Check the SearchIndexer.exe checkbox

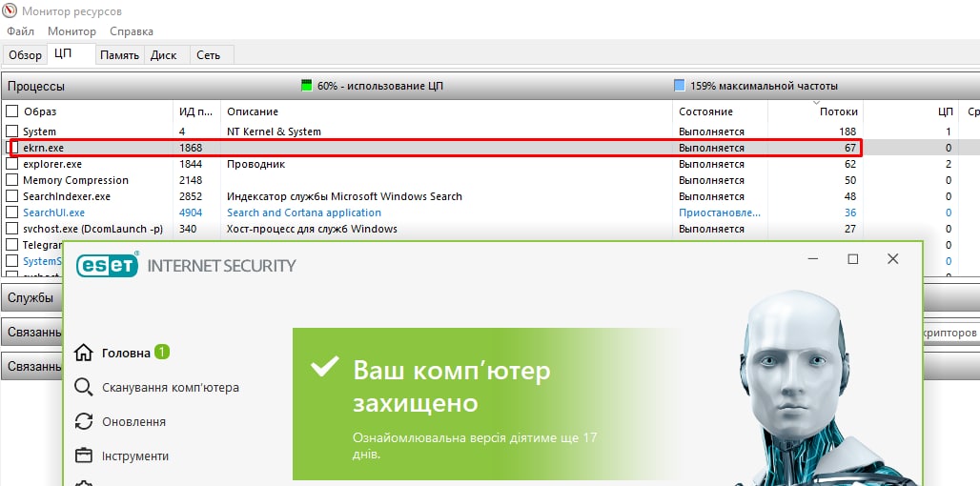point(11,196)
